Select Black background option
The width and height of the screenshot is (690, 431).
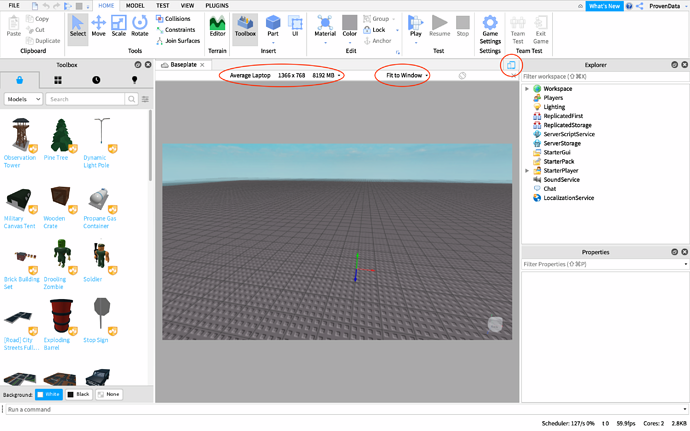tap(79, 394)
